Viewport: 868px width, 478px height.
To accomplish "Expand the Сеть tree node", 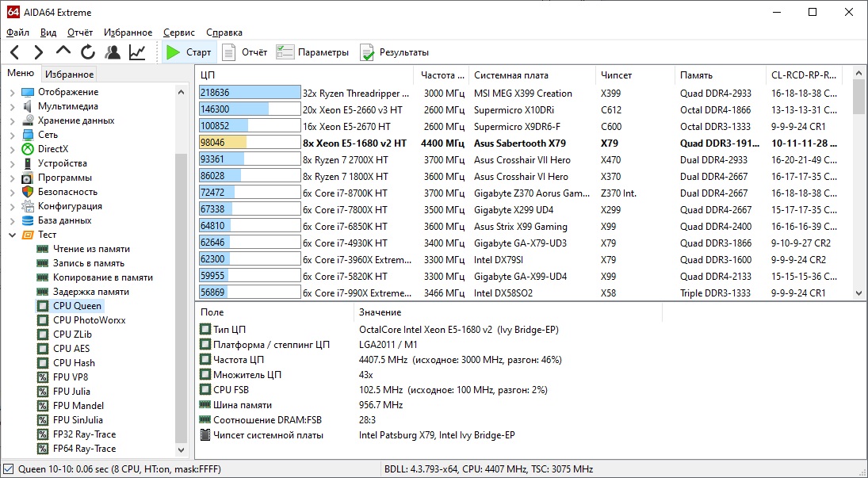I will click(x=12, y=135).
